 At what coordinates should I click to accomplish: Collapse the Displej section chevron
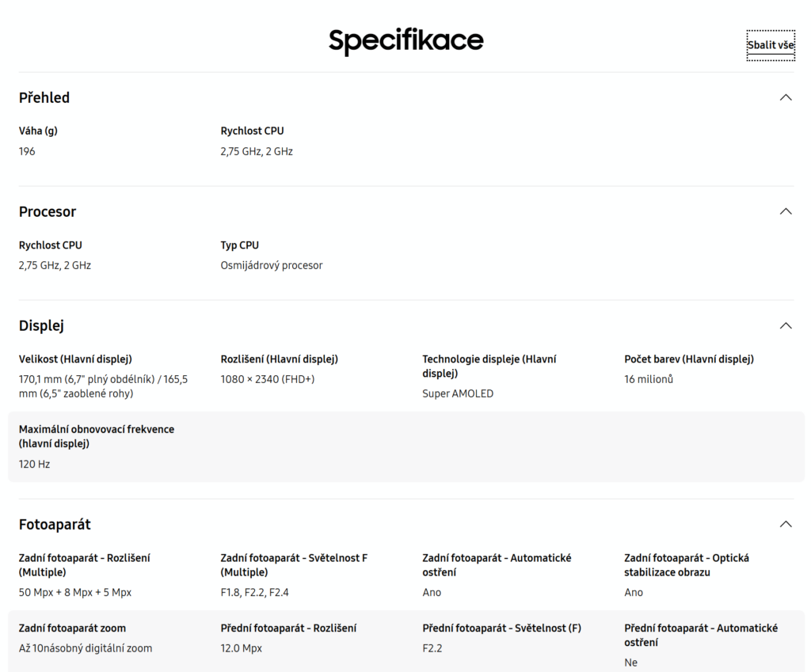[x=785, y=325]
